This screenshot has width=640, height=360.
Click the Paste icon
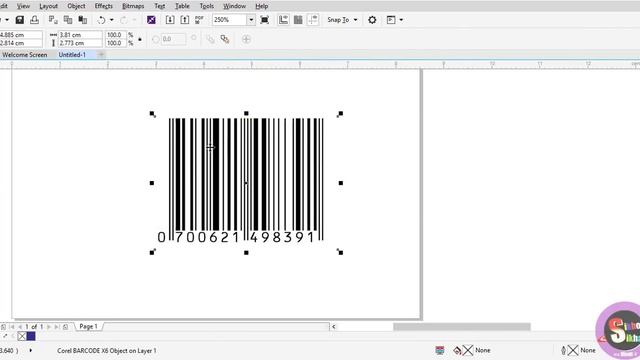point(82,20)
